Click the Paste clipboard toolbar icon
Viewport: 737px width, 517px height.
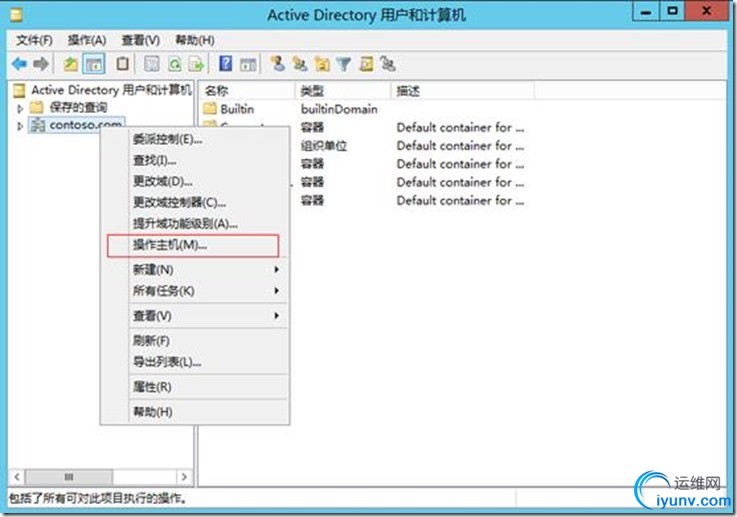click(x=122, y=63)
